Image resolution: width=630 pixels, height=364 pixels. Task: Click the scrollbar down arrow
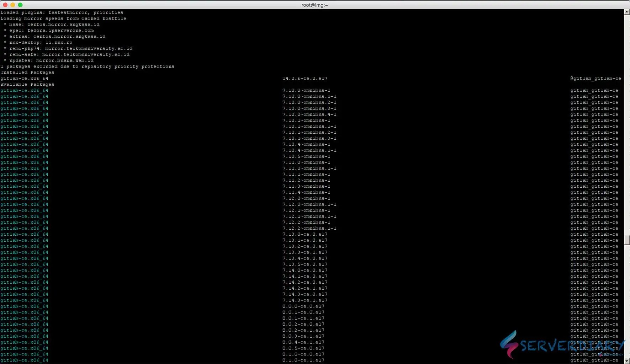pyautogui.click(x=627, y=361)
